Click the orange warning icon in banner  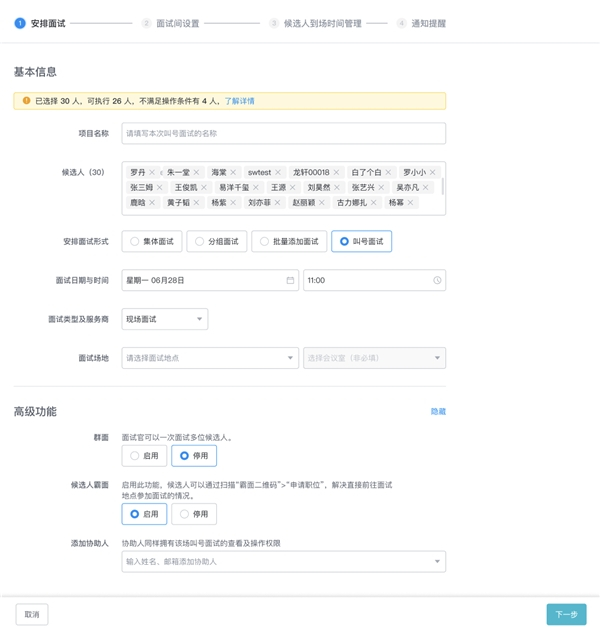click(26, 101)
